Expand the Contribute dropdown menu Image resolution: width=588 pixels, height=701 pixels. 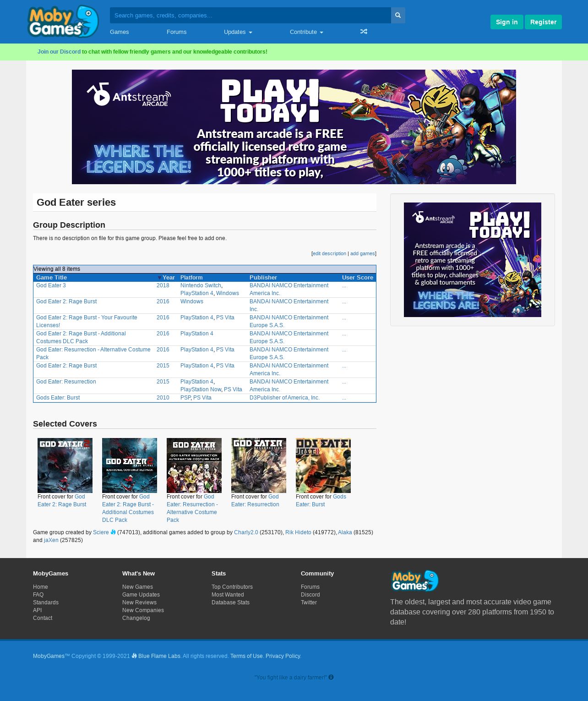coord(306,32)
